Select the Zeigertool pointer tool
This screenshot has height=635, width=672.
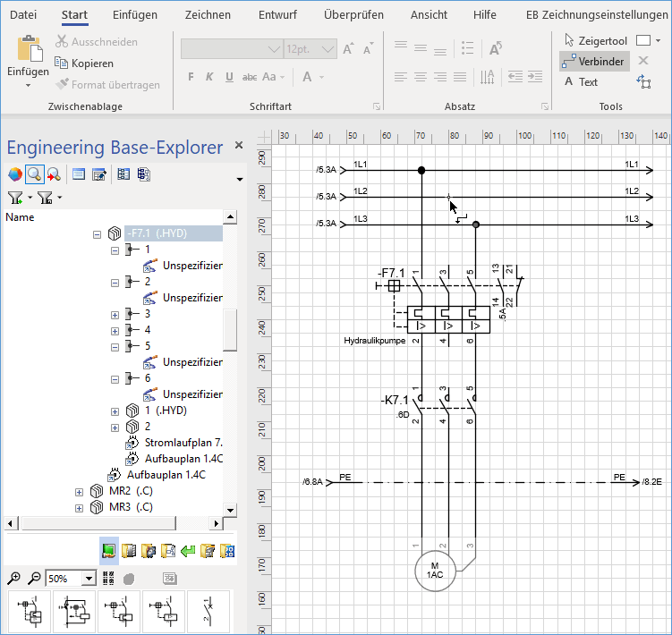coord(595,40)
